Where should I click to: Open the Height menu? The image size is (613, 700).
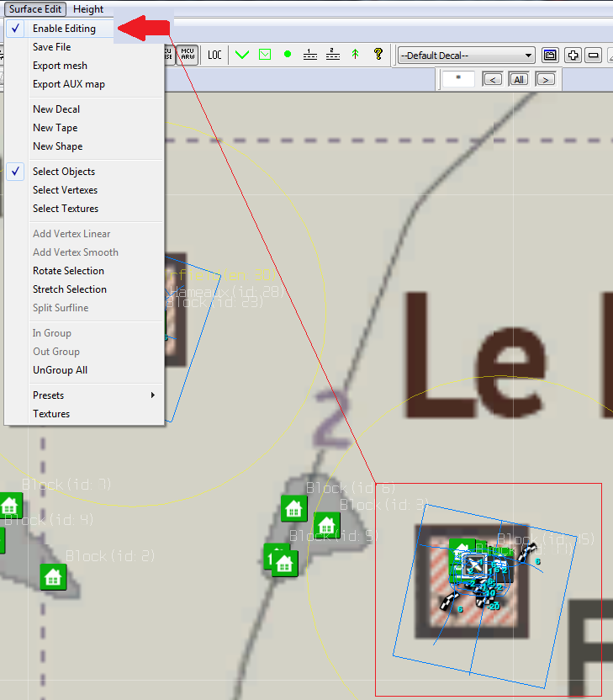click(x=88, y=9)
